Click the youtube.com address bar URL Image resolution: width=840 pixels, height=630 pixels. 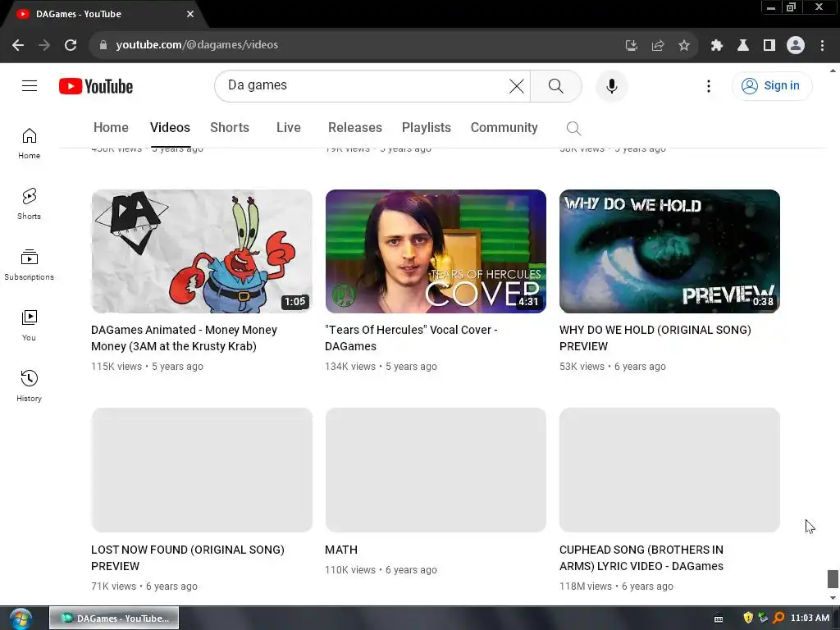[197, 45]
